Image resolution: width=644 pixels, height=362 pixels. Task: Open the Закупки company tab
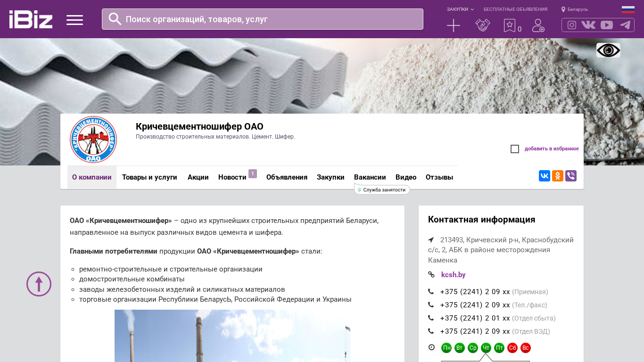(x=330, y=177)
